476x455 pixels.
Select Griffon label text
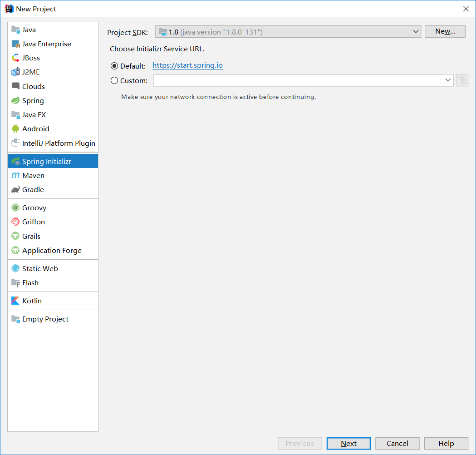tap(34, 222)
